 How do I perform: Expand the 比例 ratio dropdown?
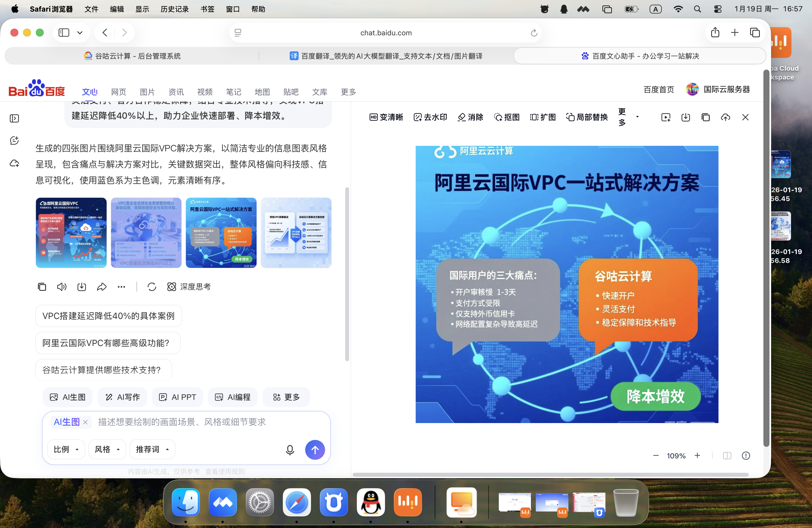66,450
